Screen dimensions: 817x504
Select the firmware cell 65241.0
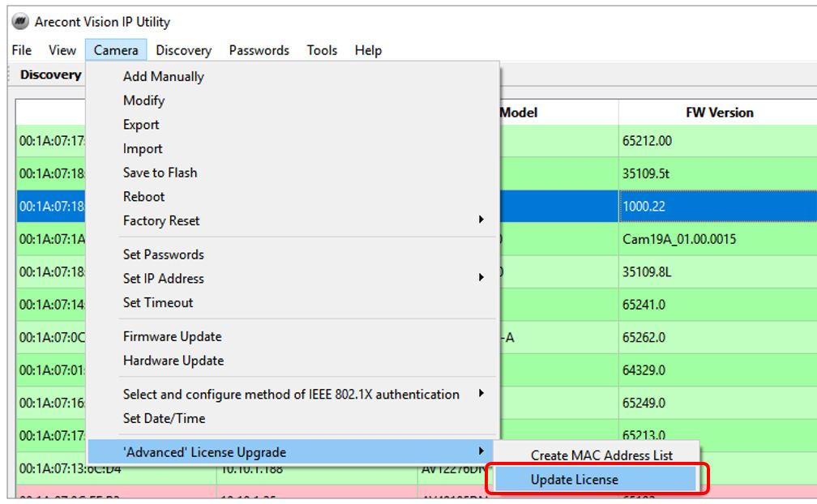pos(718,305)
